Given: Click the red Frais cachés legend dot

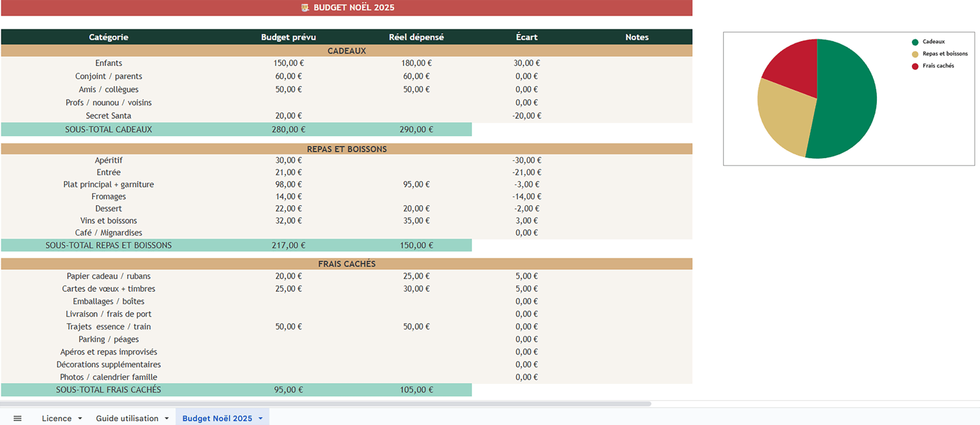Looking at the screenshot, I should pyautogui.click(x=915, y=66).
